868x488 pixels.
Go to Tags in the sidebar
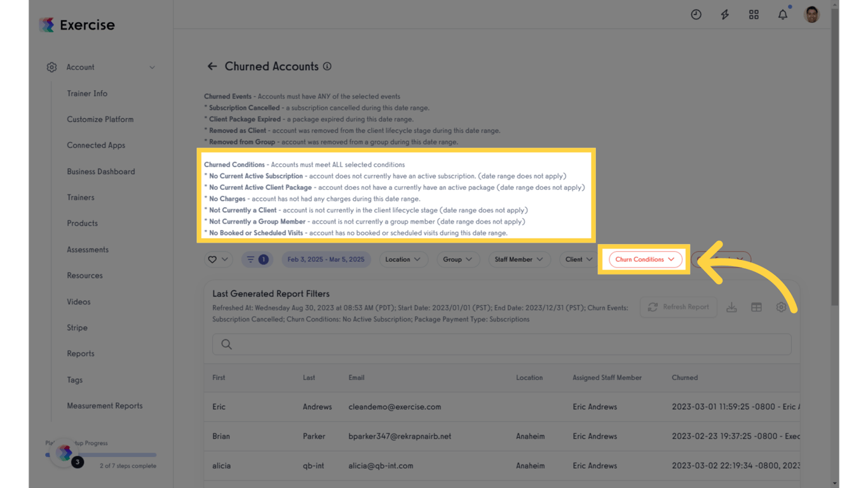75,380
